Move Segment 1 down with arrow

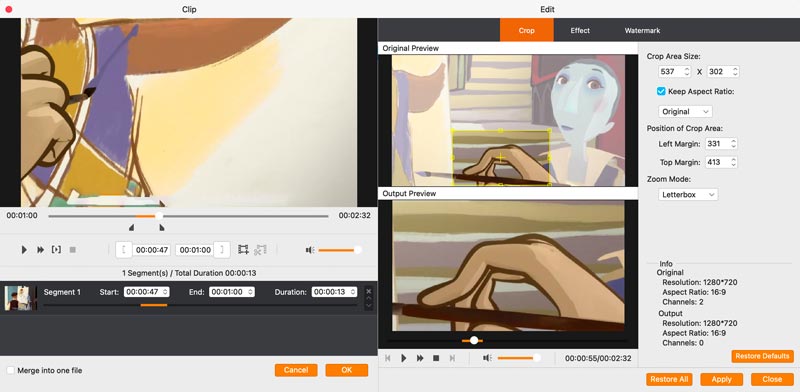[x=369, y=305]
